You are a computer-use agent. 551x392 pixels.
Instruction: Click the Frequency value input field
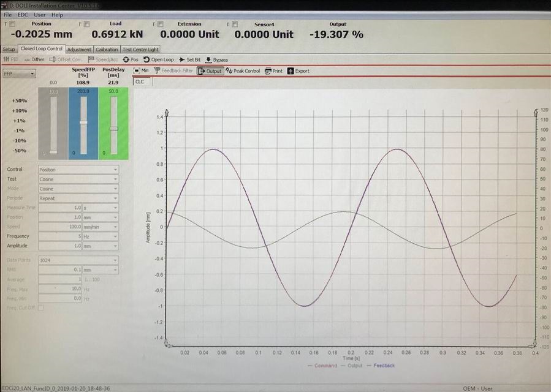pos(60,236)
